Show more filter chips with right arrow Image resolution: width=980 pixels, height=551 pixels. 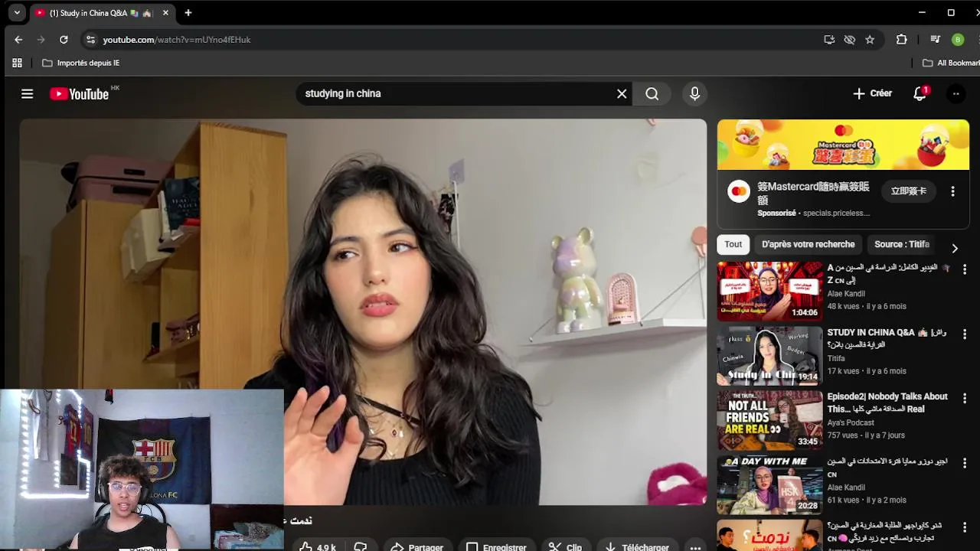click(x=955, y=248)
